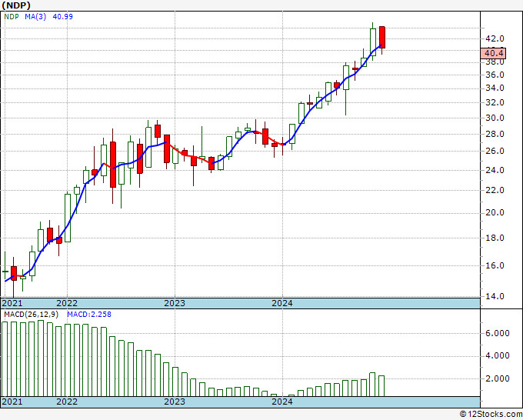Click the 4.000 MACD axis label

(498, 356)
